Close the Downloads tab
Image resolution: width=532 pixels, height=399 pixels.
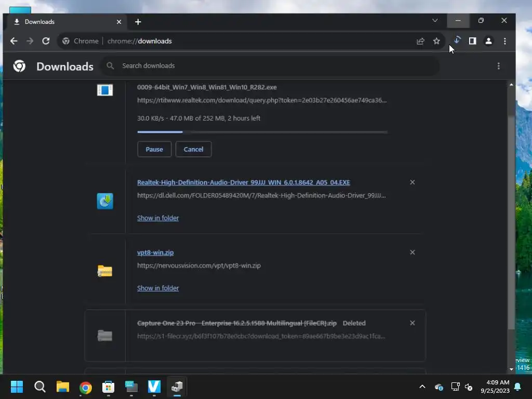(x=119, y=22)
